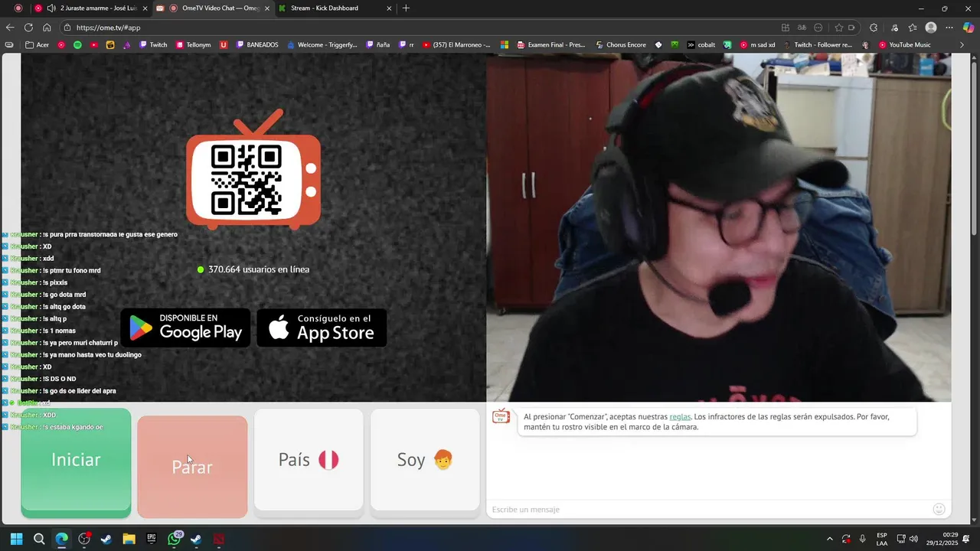
Task: Open the Windows Start menu
Action: click(x=16, y=539)
